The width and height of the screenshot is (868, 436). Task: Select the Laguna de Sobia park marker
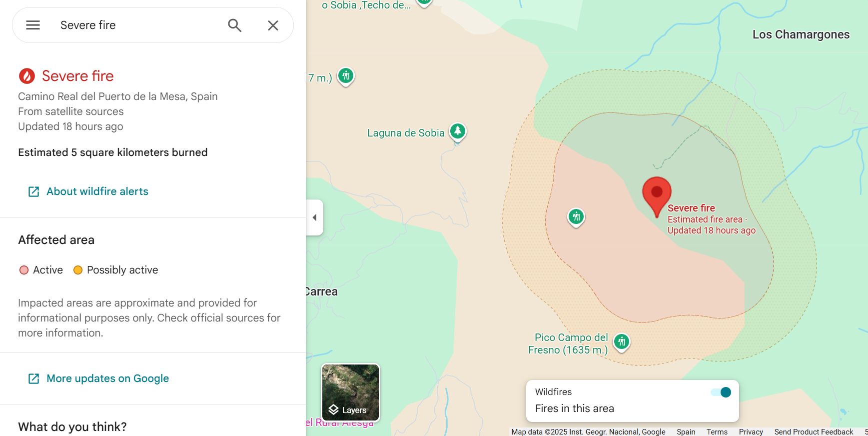click(x=457, y=131)
